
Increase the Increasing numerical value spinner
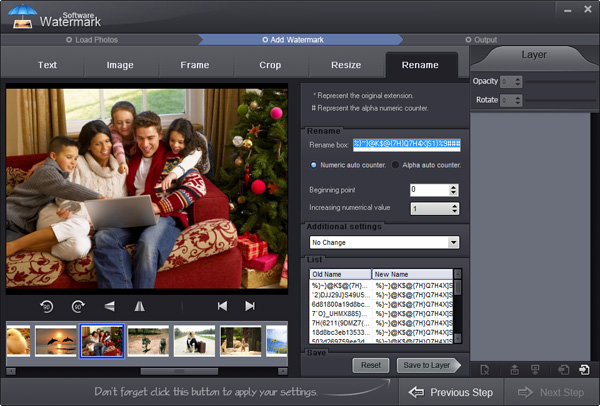pyautogui.click(x=455, y=206)
